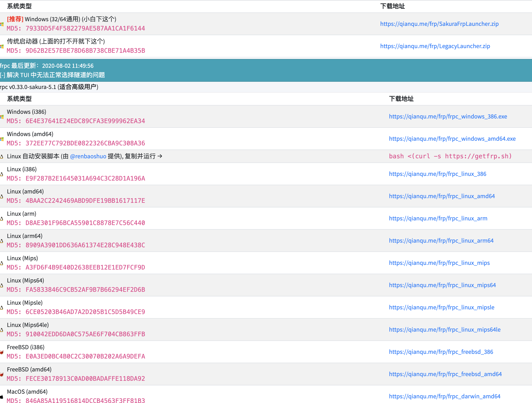The width and height of the screenshot is (532, 403).
Task: Open the LegacyLauncher.zip download link
Action: pos(435,46)
